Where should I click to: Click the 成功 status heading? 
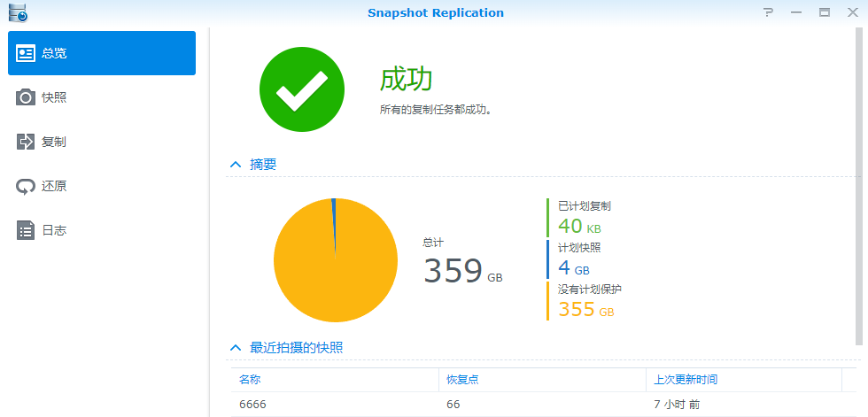click(406, 80)
